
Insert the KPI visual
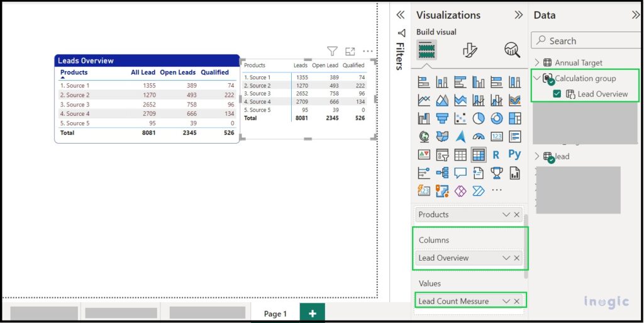click(x=424, y=155)
